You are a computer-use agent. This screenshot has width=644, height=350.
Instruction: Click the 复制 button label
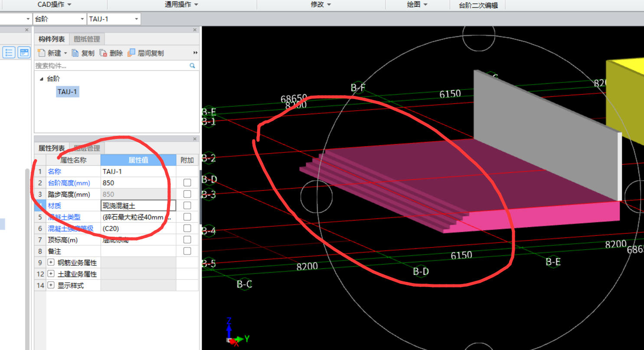88,53
